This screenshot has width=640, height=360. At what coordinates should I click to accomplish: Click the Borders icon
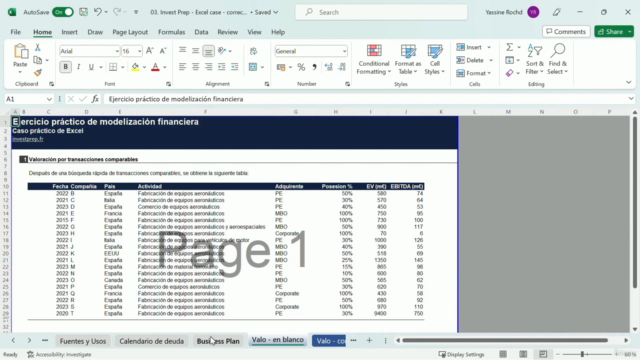tap(113, 67)
